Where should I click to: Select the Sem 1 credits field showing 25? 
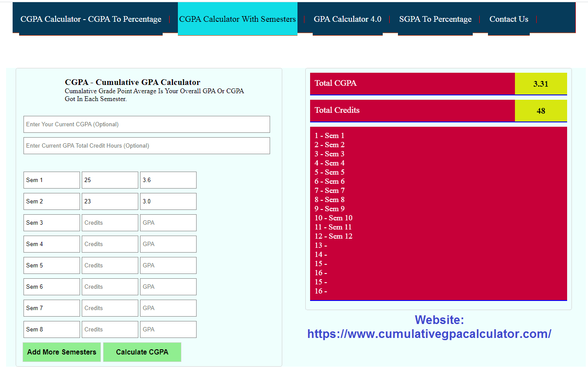(110, 180)
